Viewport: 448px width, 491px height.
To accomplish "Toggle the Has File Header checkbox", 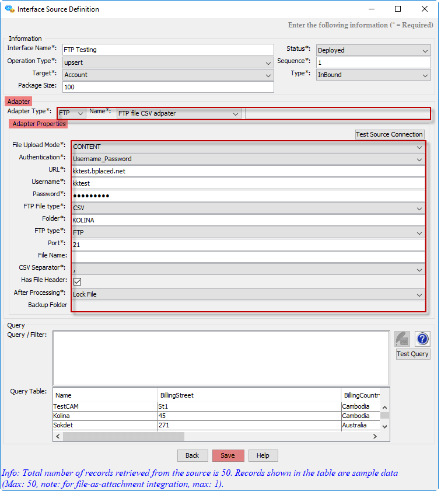I will point(77,281).
